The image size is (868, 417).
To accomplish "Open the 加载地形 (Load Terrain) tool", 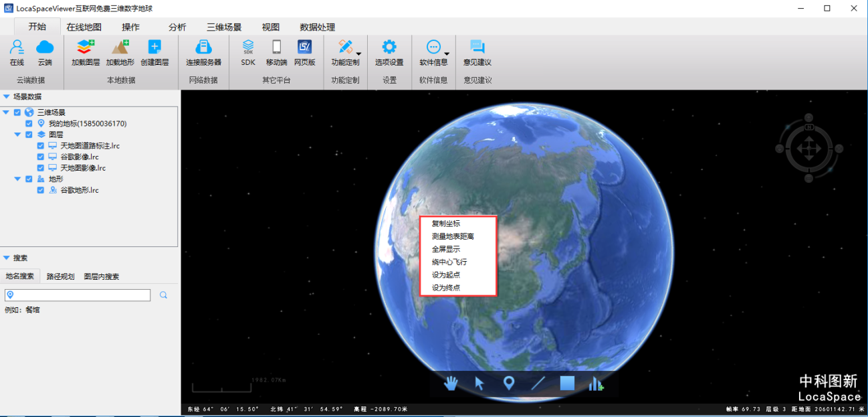I will (x=120, y=48).
